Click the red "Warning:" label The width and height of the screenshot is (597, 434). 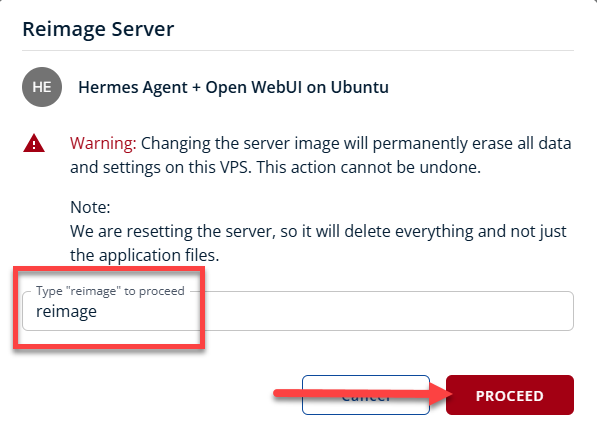(103, 144)
